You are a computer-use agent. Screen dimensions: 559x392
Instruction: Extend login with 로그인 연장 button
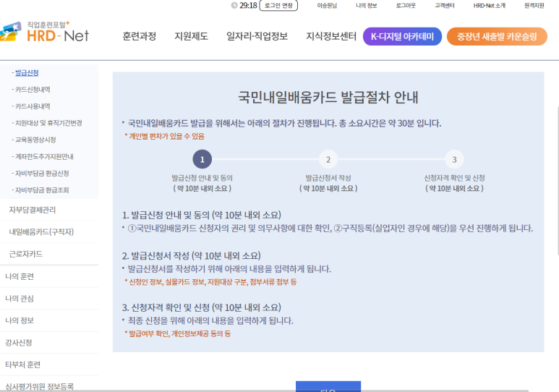(278, 5)
